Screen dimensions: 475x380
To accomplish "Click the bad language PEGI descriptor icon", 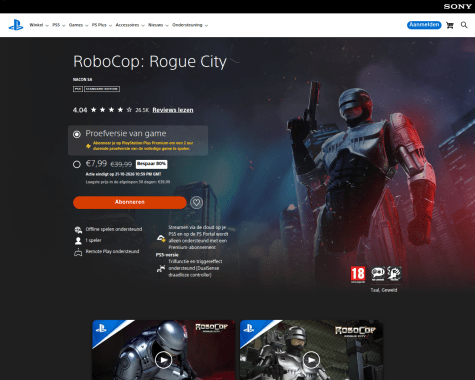I will point(378,274).
